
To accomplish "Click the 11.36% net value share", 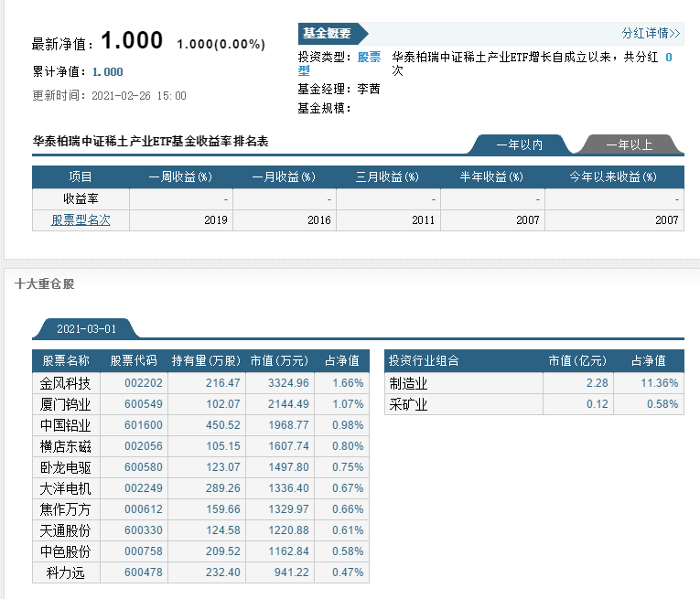I will pos(660,382).
